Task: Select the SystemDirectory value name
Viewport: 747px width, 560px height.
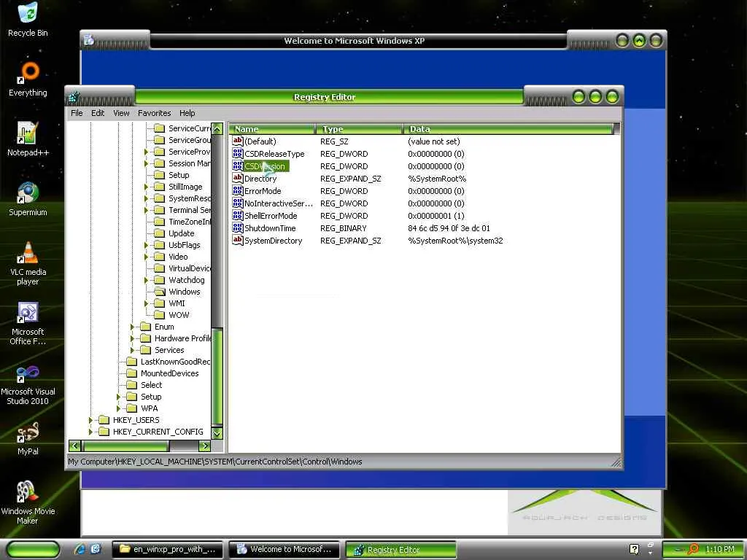Action: pos(274,241)
